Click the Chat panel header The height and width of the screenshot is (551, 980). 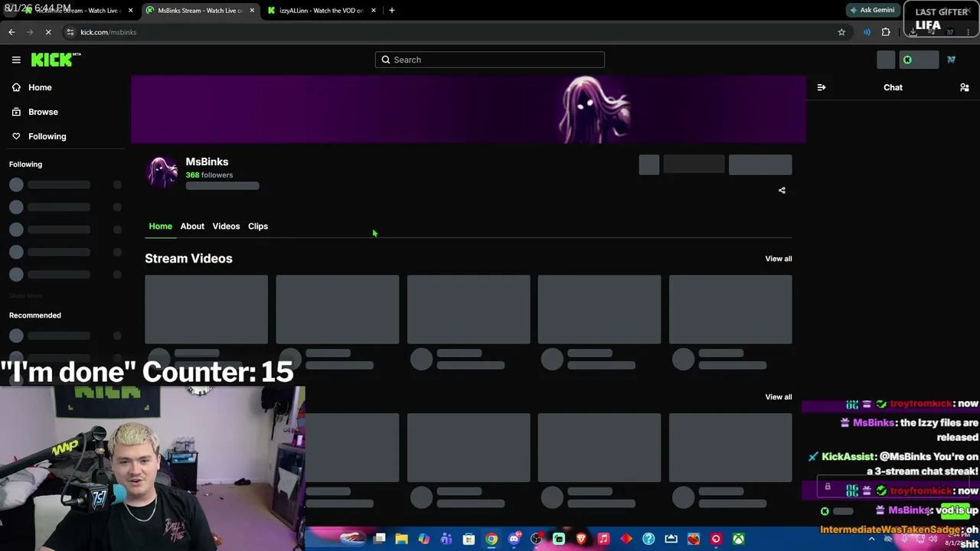pos(893,87)
